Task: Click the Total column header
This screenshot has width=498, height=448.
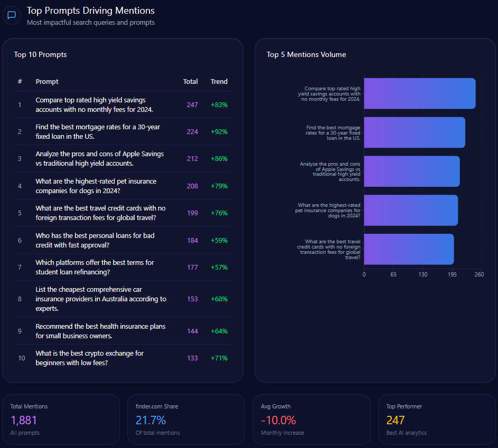Action: [190, 81]
